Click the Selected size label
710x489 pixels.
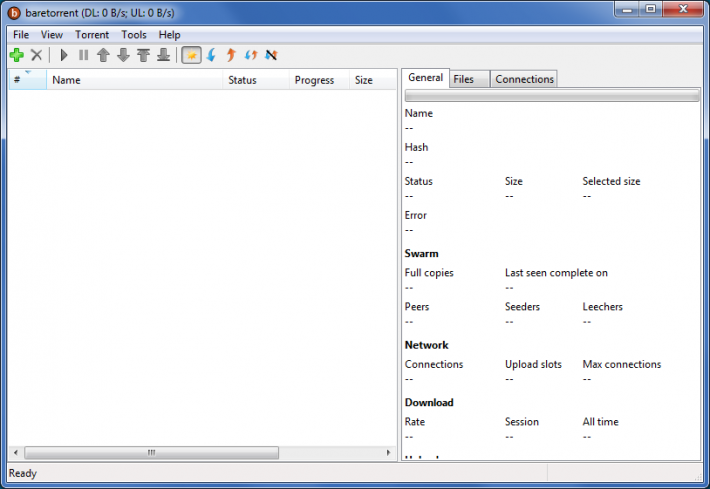point(611,181)
